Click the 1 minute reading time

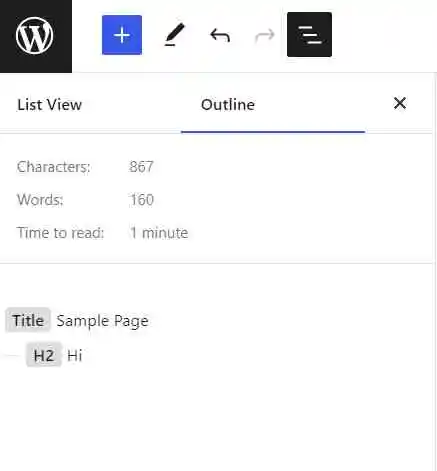[x=159, y=233]
